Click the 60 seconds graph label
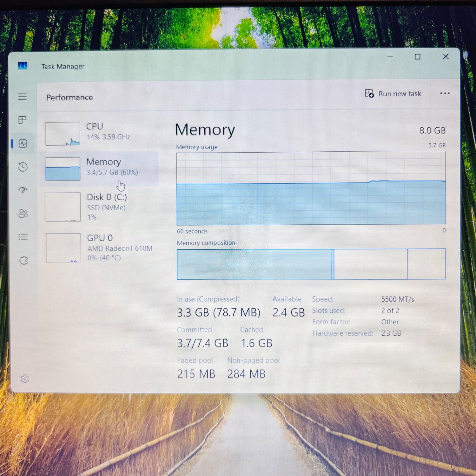 pos(192,231)
